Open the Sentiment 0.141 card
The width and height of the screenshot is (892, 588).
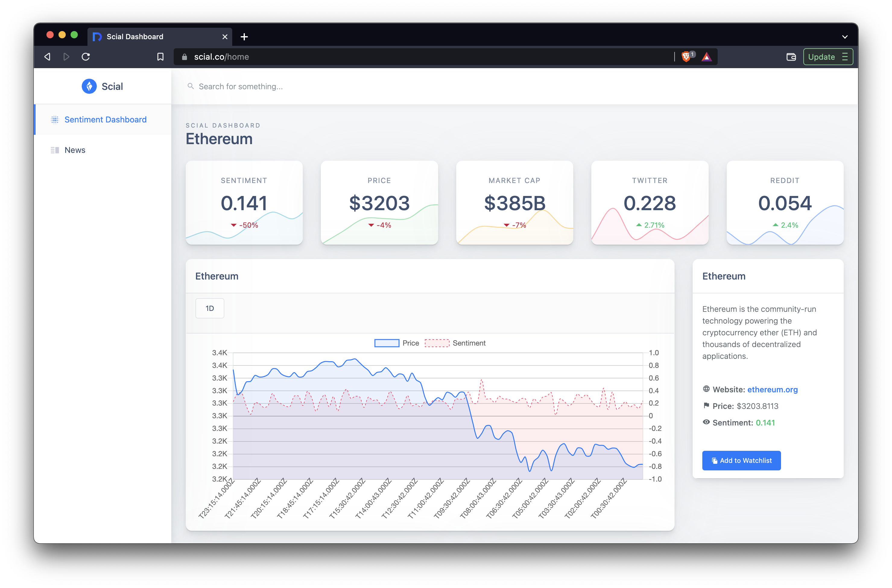(x=244, y=203)
